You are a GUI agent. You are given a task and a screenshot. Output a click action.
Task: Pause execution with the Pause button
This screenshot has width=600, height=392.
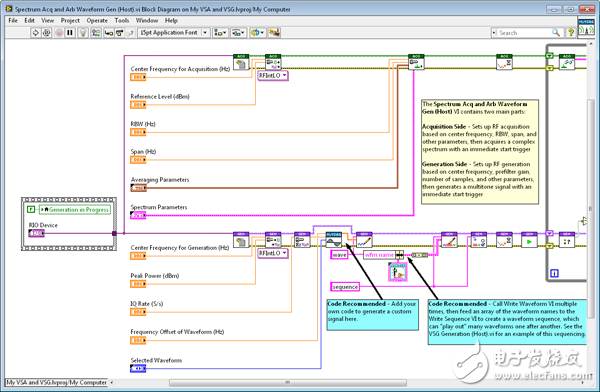(70, 33)
